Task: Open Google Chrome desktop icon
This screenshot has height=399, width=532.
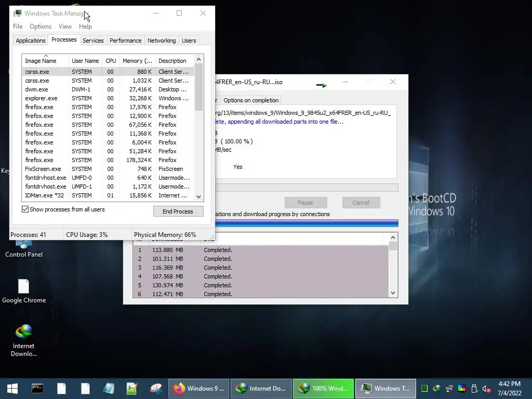Action: click(x=24, y=291)
